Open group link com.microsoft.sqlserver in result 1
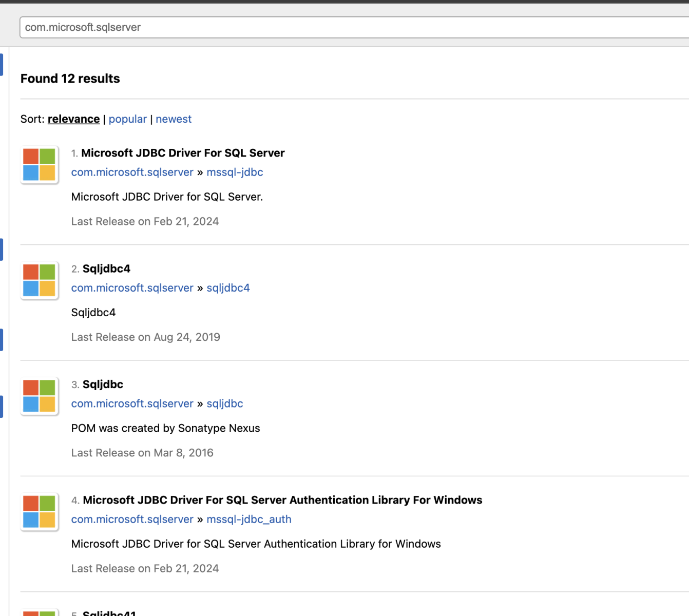This screenshot has height=616, width=689. click(x=132, y=172)
